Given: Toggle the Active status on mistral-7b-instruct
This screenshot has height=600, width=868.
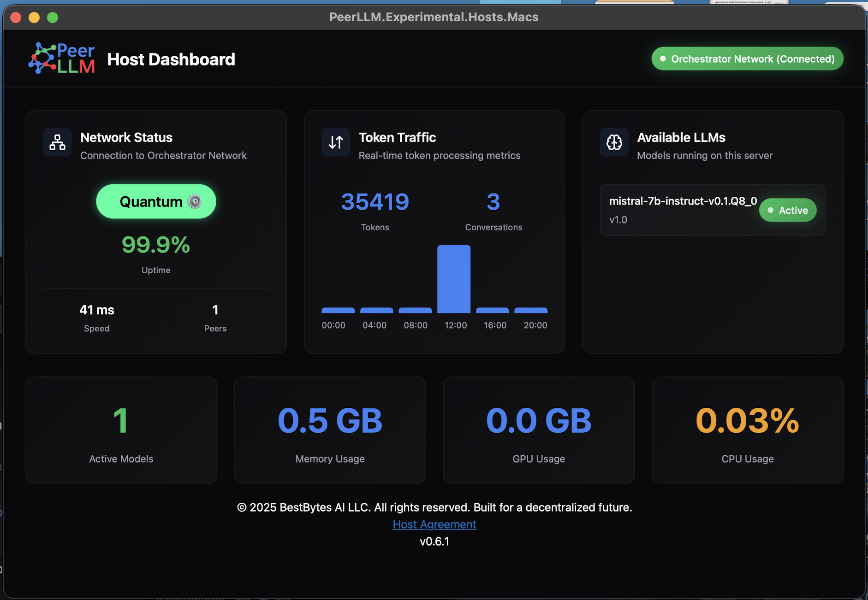Looking at the screenshot, I should pos(788,210).
